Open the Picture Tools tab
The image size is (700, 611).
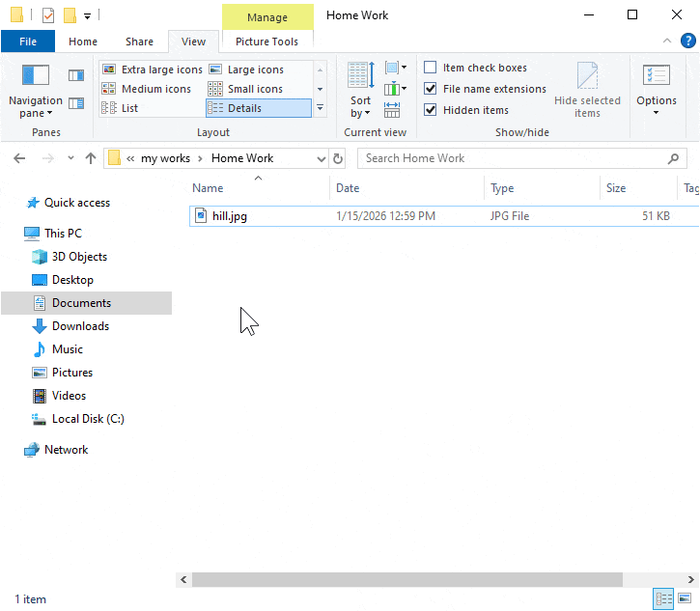pos(266,42)
